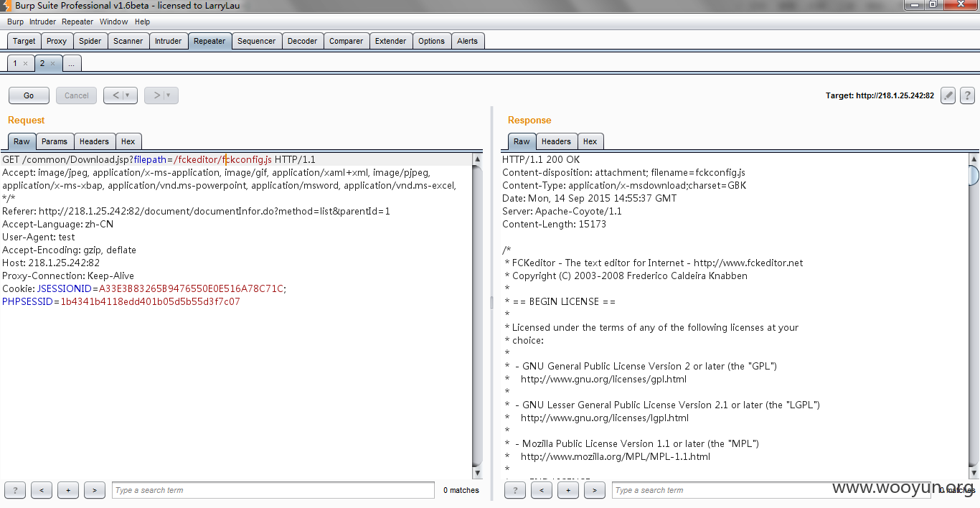Click request search next-match > button
This screenshot has height=508, width=980.
(94, 490)
